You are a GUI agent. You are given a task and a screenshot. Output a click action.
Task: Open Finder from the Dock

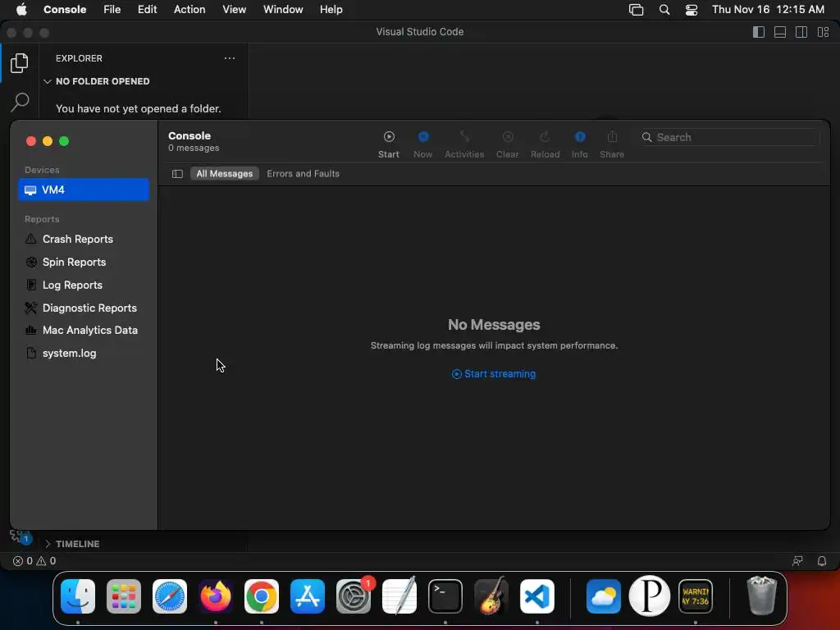[78, 596]
